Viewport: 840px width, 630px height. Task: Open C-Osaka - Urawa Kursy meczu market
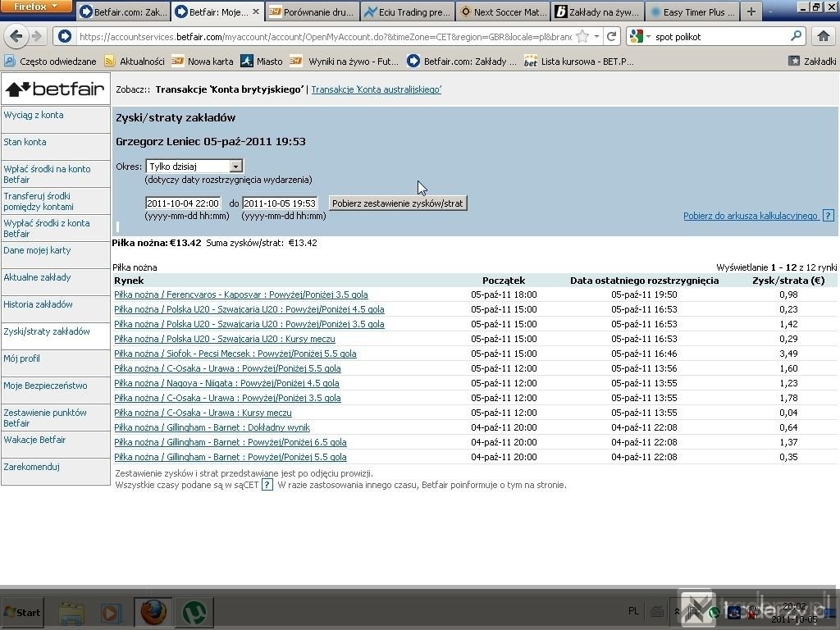tap(203, 413)
